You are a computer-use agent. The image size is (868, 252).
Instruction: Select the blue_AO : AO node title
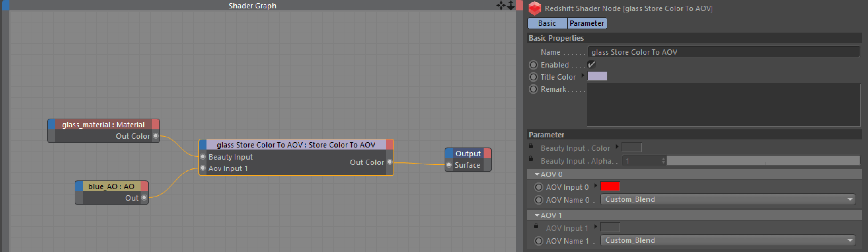pos(111,186)
